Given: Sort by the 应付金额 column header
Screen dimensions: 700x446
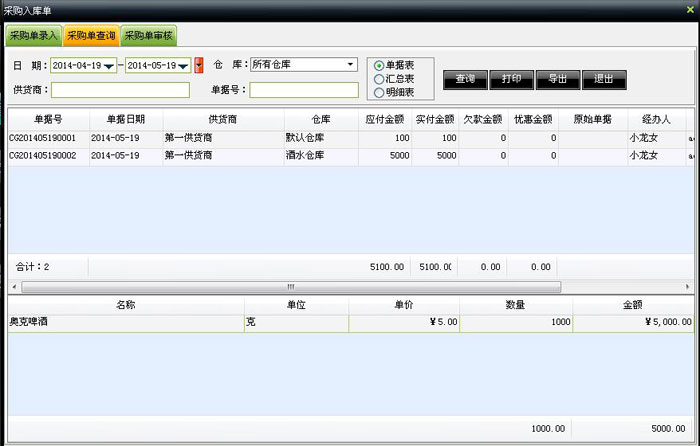Looking at the screenshot, I should [x=385, y=118].
